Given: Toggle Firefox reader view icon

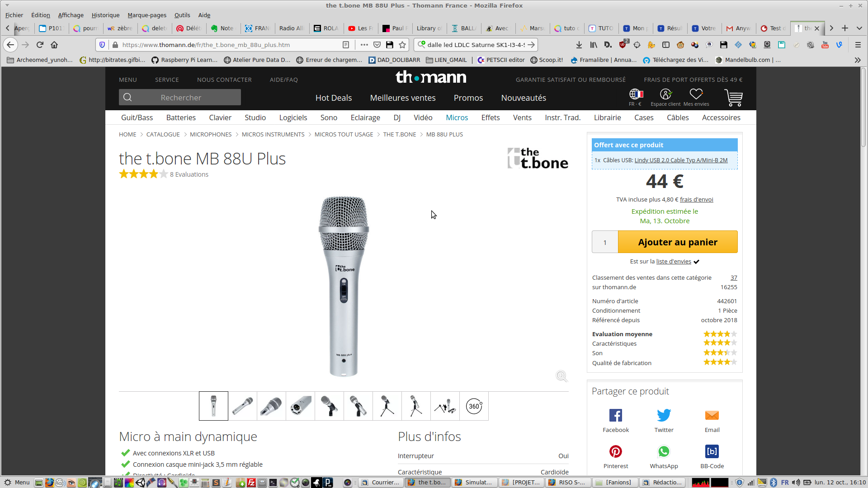Looking at the screenshot, I should 346,45.
